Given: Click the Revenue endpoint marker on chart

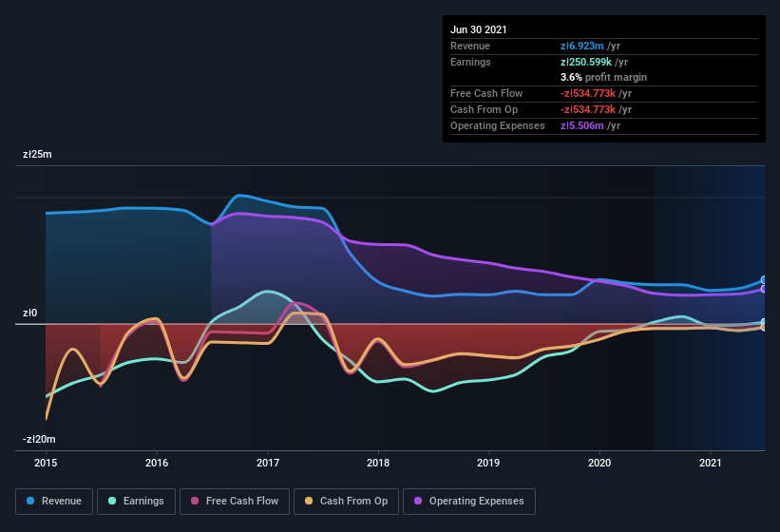Looking at the screenshot, I should tap(764, 280).
